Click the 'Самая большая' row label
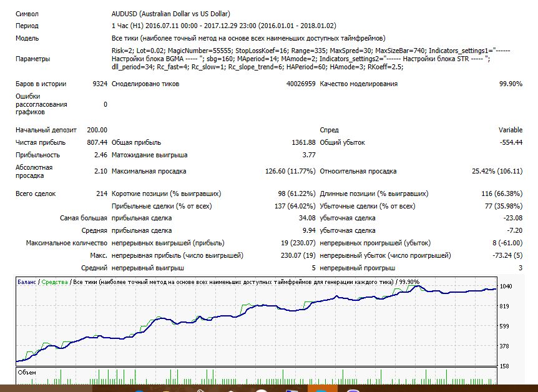 click(84, 218)
